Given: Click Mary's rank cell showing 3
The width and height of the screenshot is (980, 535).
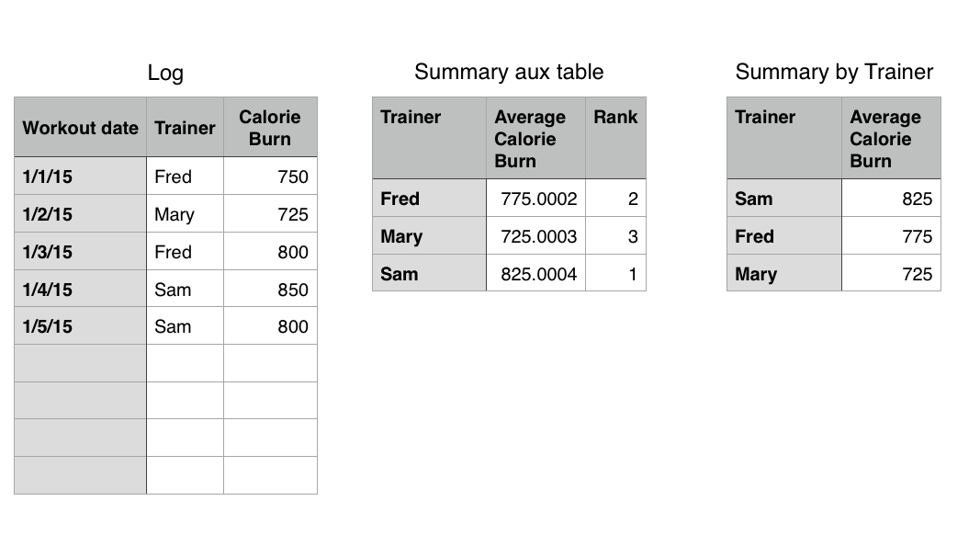Looking at the screenshot, I should point(615,236).
